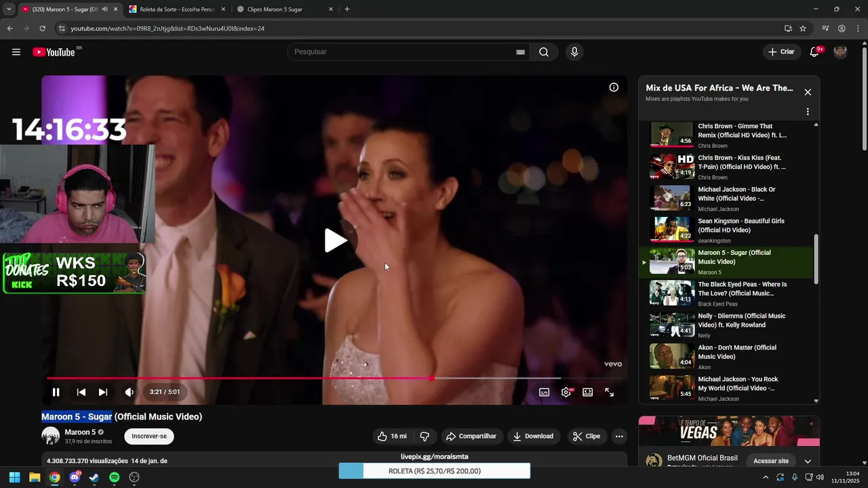Go back in browser history
This screenshot has height=488, width=868.
pyautogui.click(x=9, y=28)
